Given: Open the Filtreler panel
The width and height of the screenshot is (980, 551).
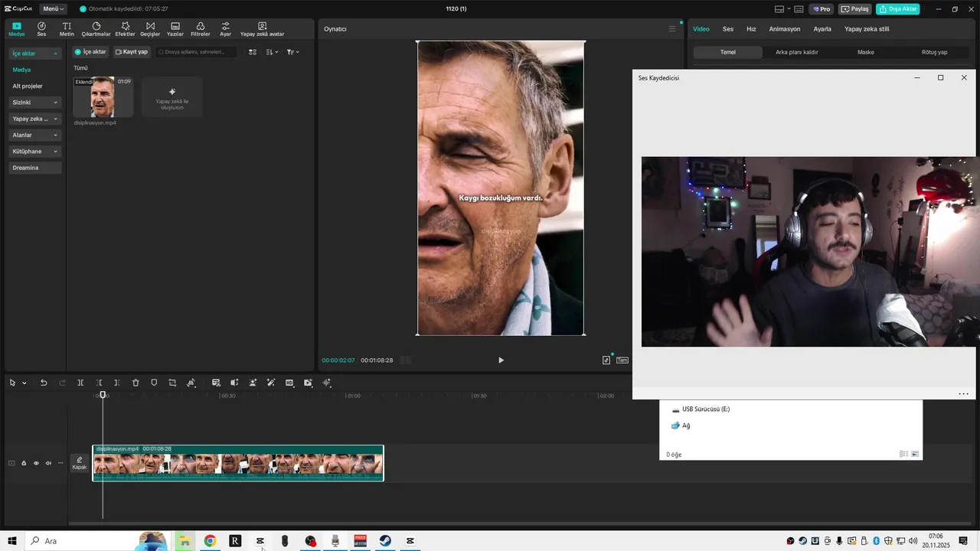Looking at the screenshot, I should 200,29.
